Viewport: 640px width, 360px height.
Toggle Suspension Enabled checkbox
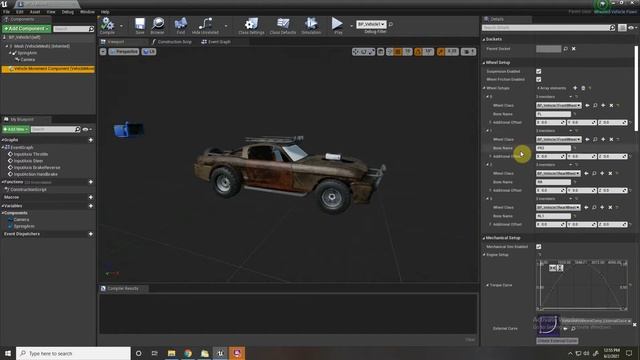539,71
